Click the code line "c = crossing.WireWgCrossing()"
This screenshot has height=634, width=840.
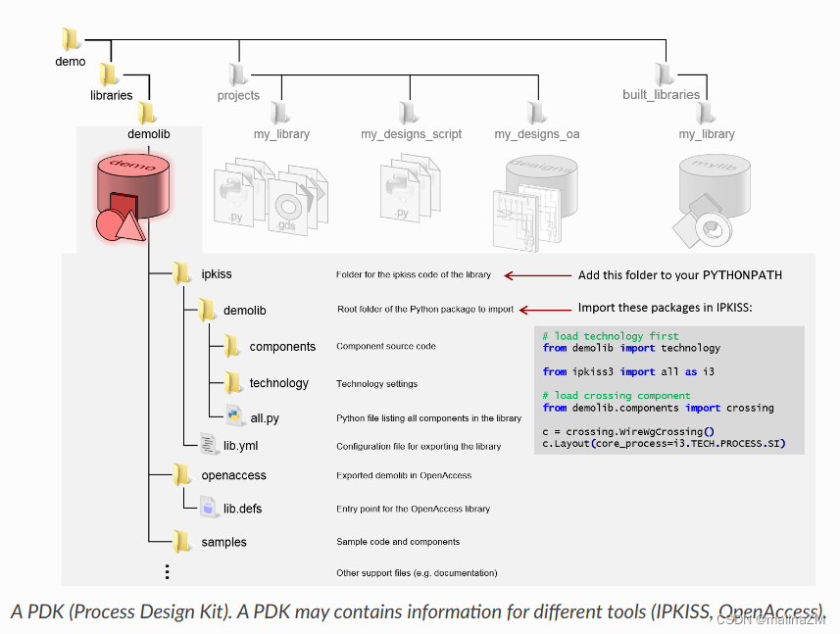coord(628,431)
